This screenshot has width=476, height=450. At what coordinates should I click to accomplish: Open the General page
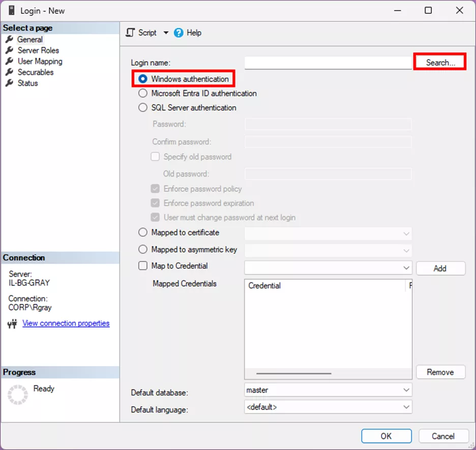click(x=29, y=40)
